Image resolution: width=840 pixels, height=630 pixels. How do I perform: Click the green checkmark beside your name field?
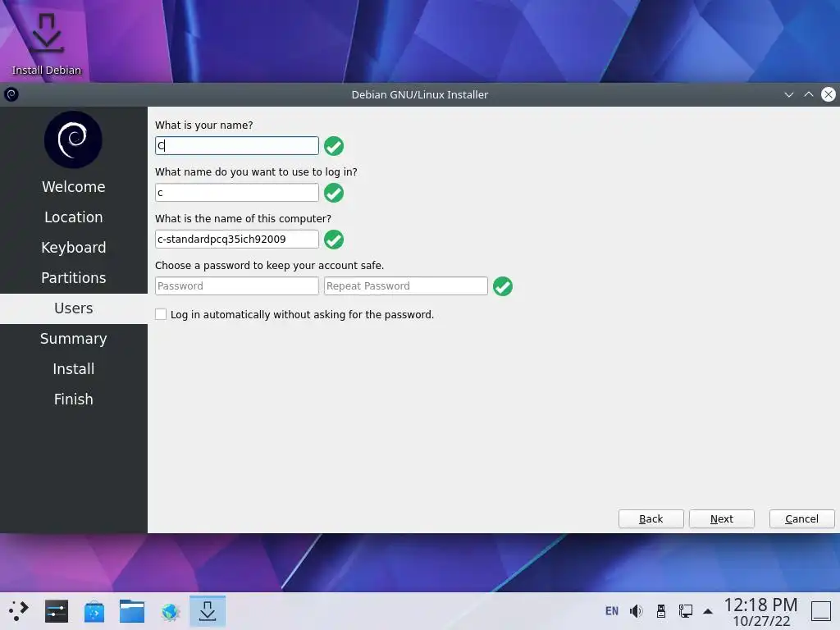pos(334,146)
